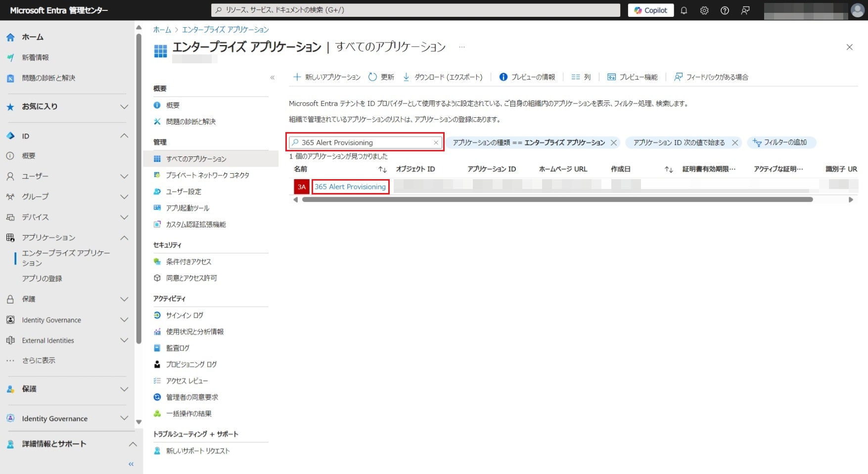Click the help question mark icon
The width and height of the screenshot is (868, 474).
[725, 10]
